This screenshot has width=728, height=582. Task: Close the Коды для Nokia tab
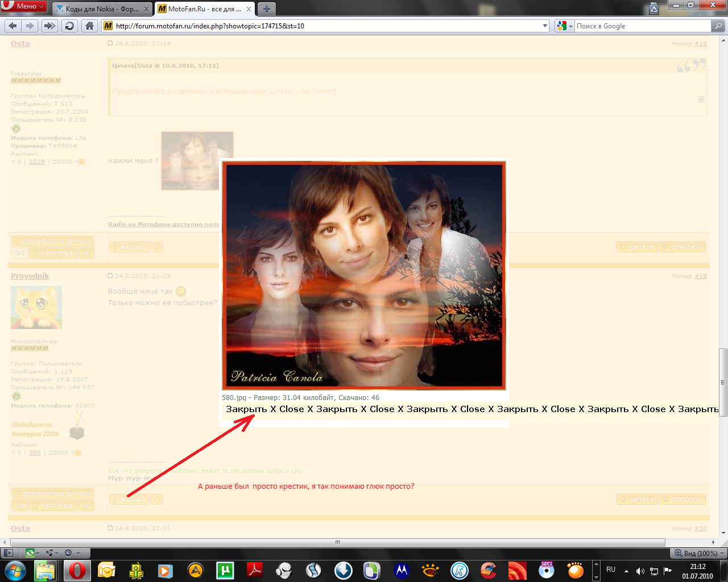click(146, 9)
